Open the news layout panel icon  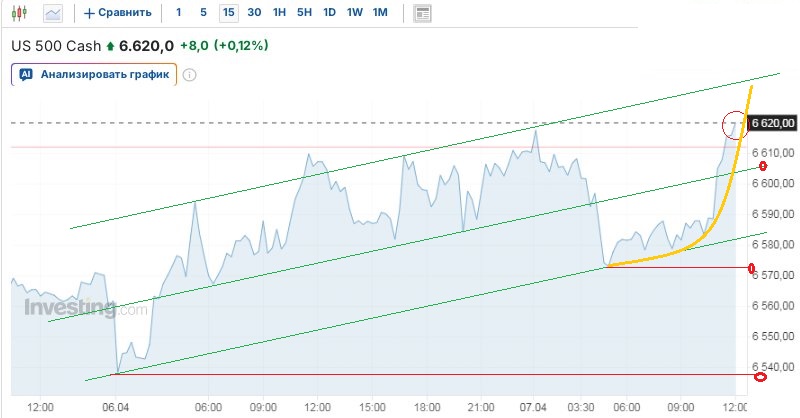click(422, 13)
